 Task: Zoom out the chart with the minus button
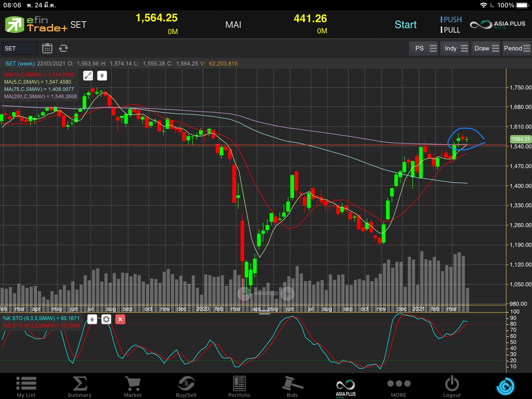pos(244,293)
